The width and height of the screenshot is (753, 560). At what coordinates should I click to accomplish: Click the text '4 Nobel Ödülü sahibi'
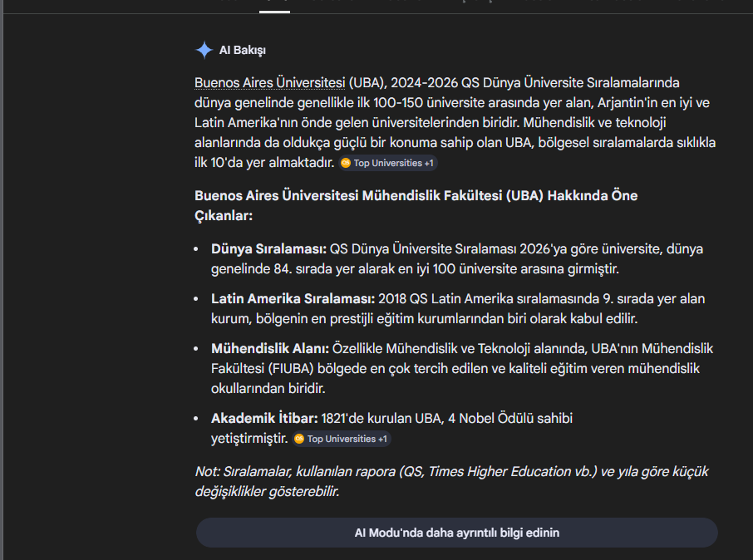(510, 418)
